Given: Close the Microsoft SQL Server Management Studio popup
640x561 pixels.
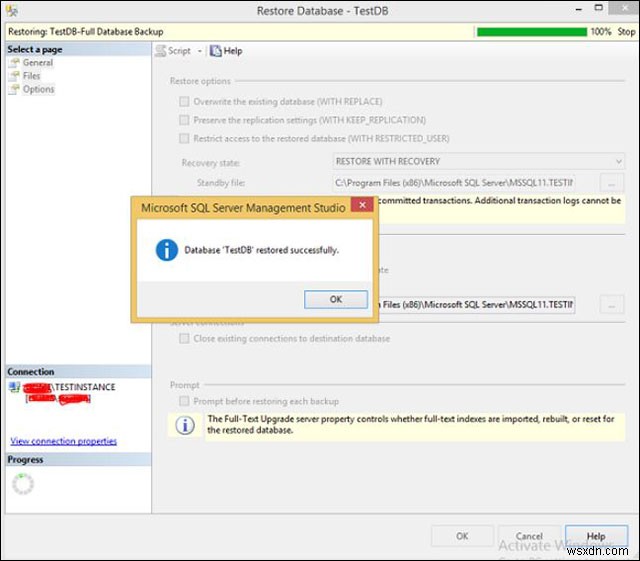Looking at the screenshot, I should coord(362,205).
